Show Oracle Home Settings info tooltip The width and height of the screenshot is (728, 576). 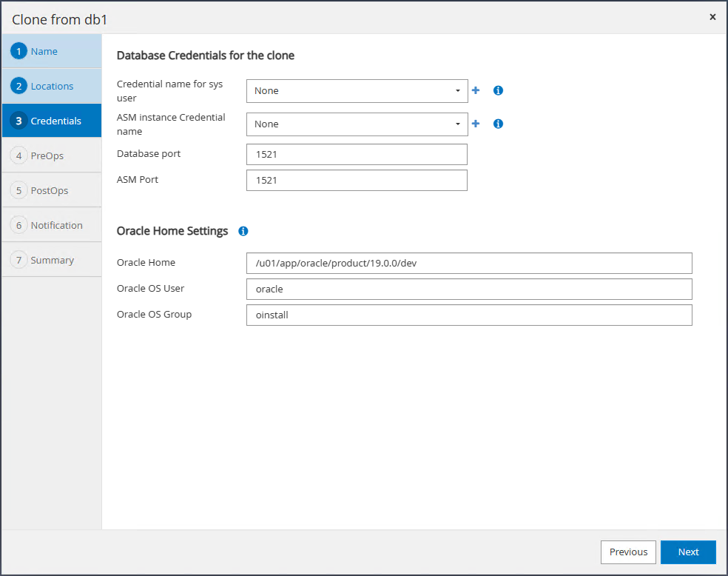(243, 231)
